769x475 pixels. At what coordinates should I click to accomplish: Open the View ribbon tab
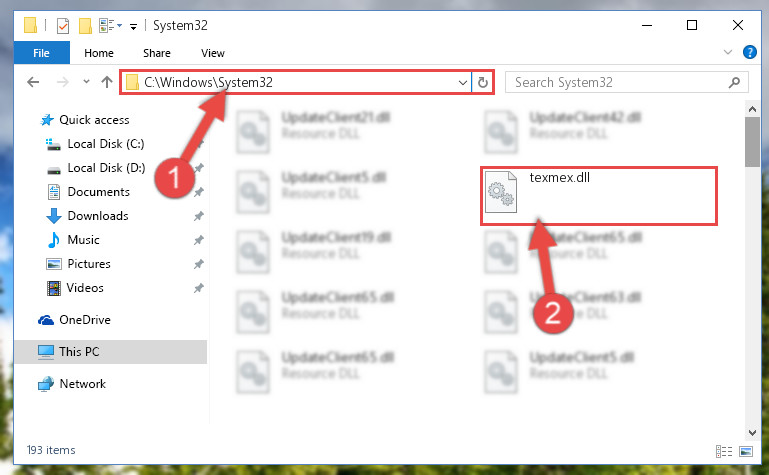[x=212, y=53]
